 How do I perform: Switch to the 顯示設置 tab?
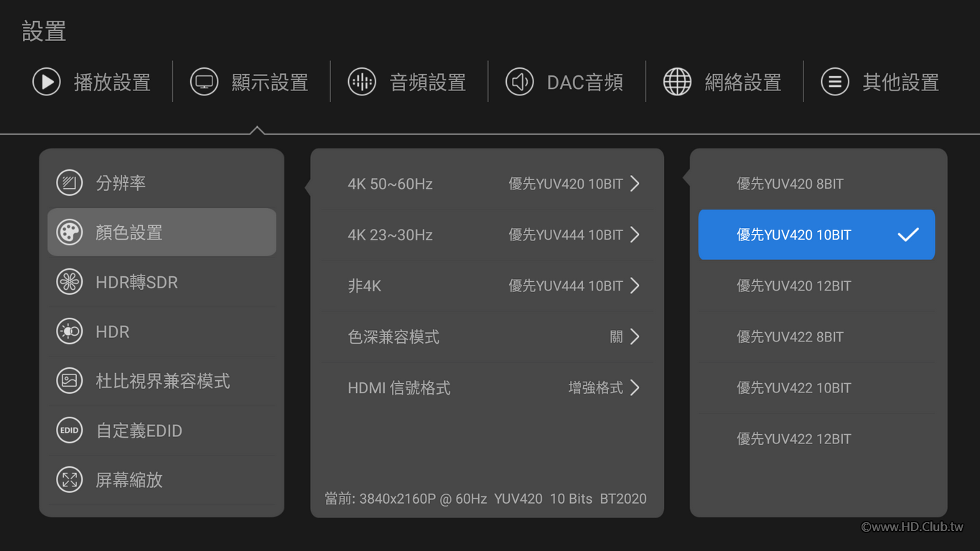(250, 82)
